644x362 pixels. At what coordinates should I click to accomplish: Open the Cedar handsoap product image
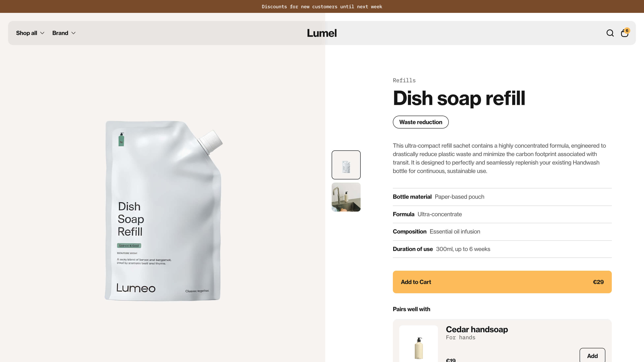419,344
